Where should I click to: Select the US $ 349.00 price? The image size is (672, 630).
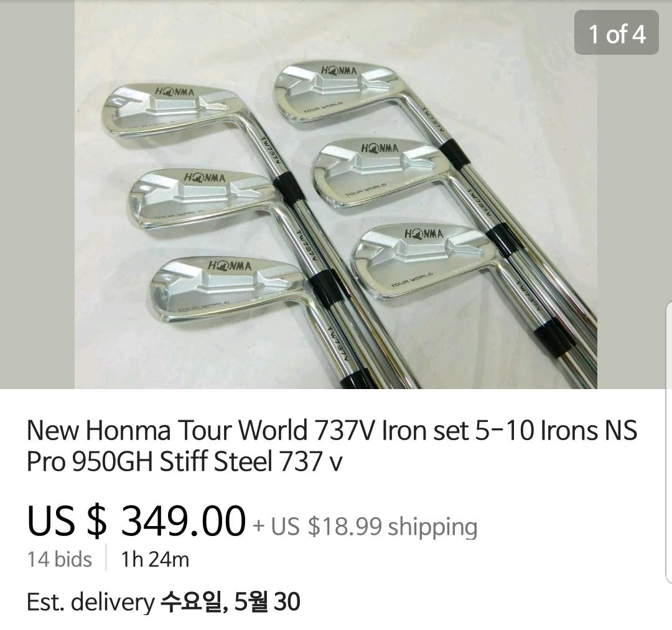pos(136,520)
